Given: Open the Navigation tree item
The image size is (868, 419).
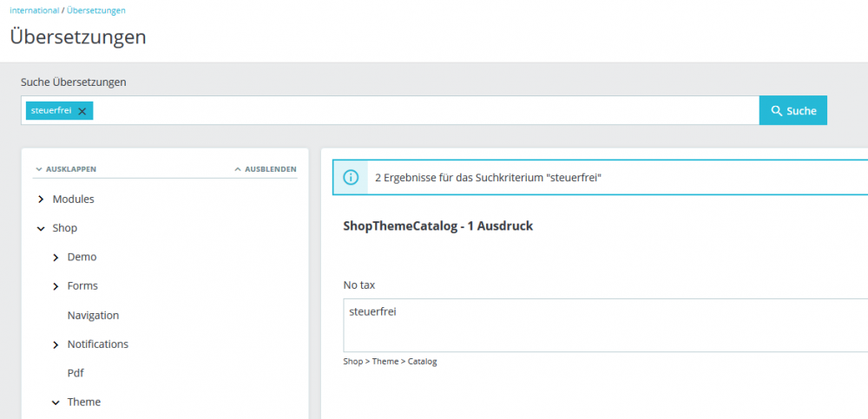Looking at the screenshot, I should click(93, 316).
